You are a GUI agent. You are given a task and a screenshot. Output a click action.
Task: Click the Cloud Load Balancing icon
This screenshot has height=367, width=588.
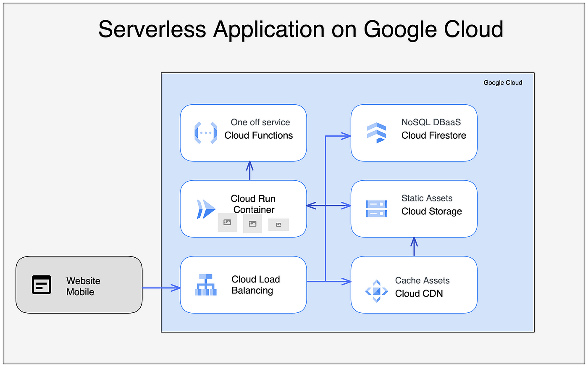(x=206, y=285)
